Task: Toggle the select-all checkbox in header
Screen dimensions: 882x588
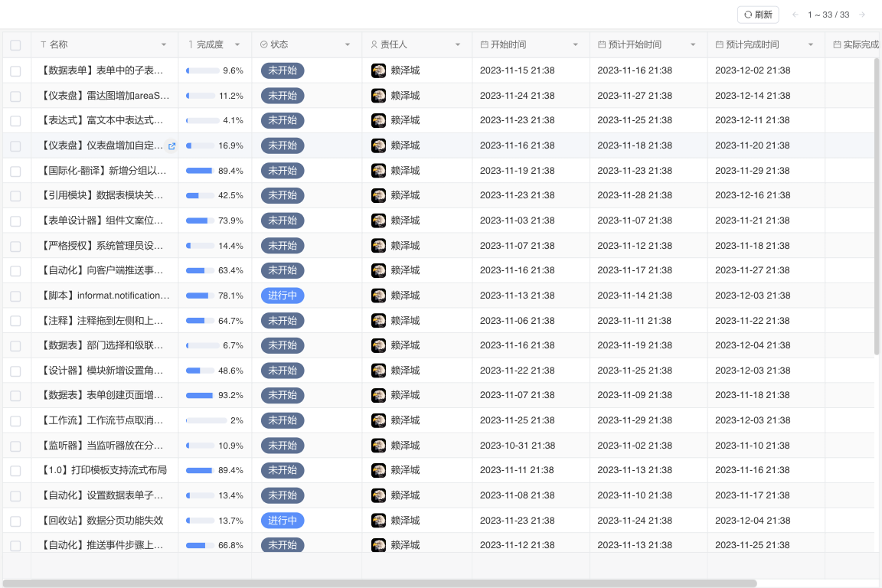Action: click(15, 45)
